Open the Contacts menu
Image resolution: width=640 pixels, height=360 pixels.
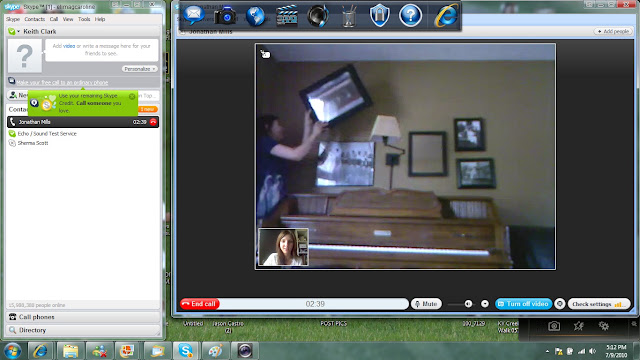point(35,19)
